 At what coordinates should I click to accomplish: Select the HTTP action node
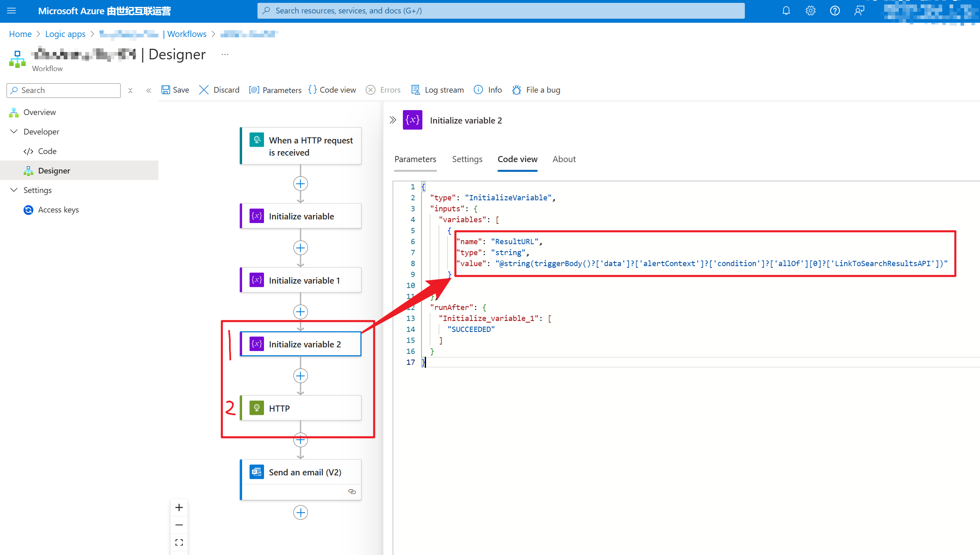tap(301, 408)
